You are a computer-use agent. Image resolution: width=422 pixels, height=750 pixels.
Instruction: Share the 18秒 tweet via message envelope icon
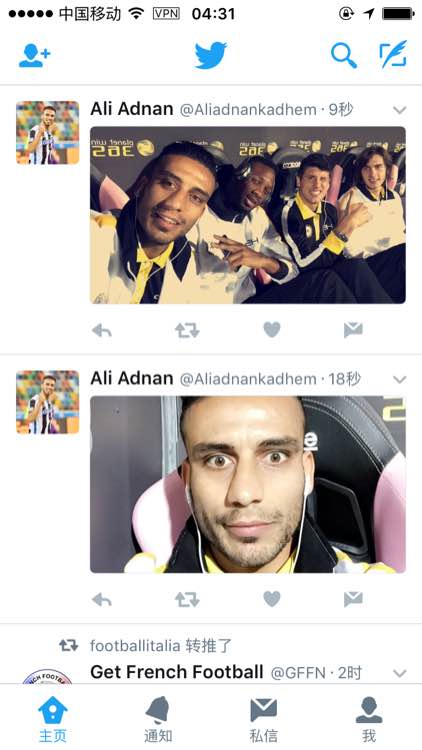[x=353, y=599]
